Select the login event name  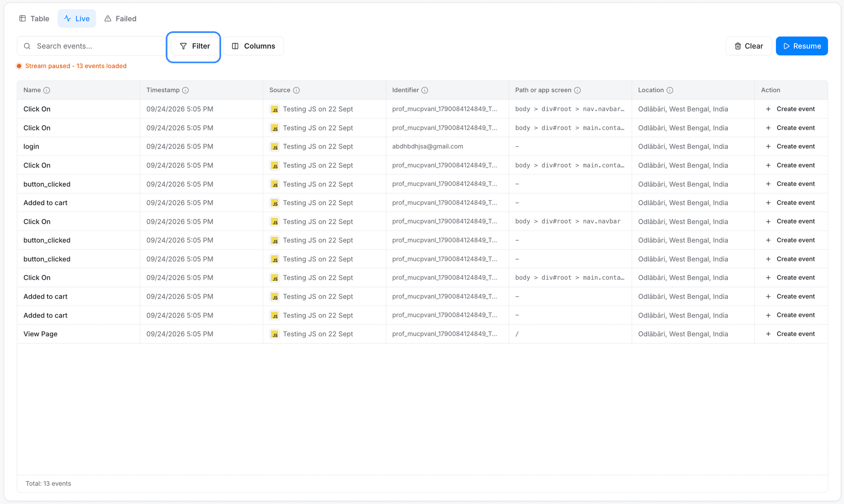pos(31,146)
